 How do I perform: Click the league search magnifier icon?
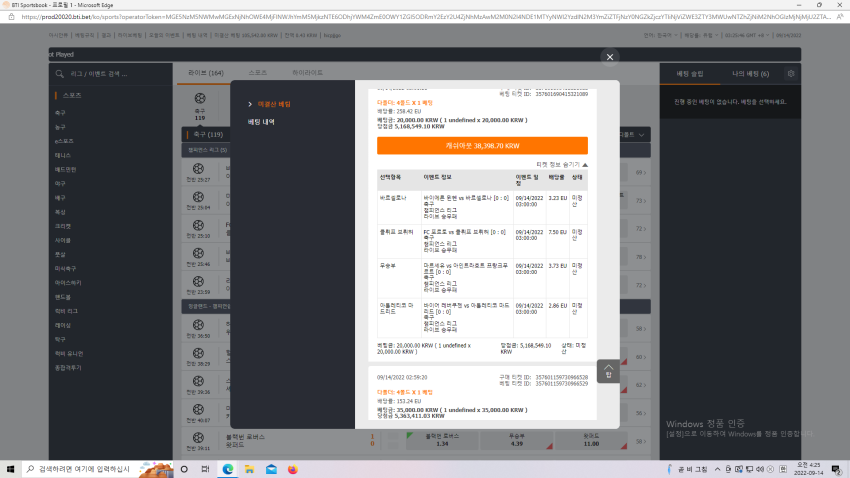click(x=60, y=74)
